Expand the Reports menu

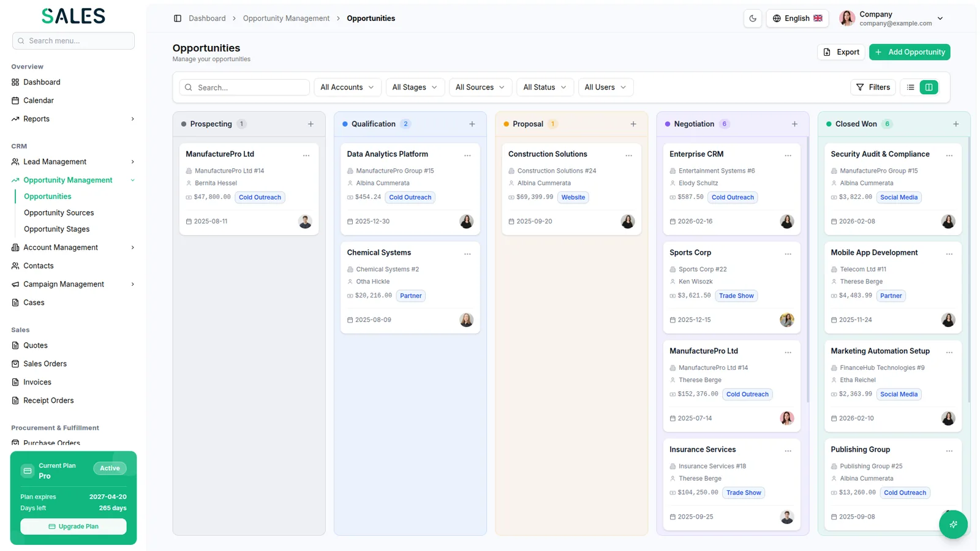coord(73,119)
